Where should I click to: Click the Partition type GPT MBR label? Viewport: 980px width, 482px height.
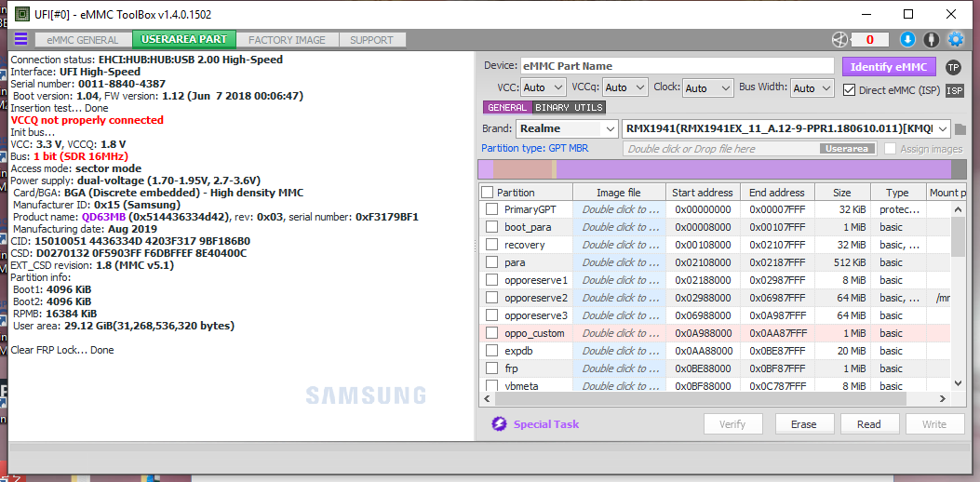[534, 148]
